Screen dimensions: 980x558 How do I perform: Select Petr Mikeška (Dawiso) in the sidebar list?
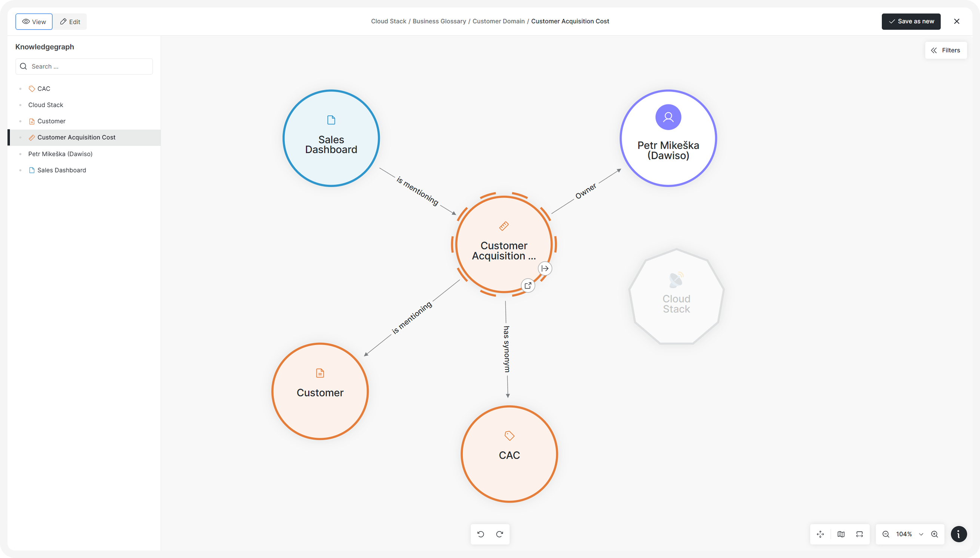pos(60,154)
